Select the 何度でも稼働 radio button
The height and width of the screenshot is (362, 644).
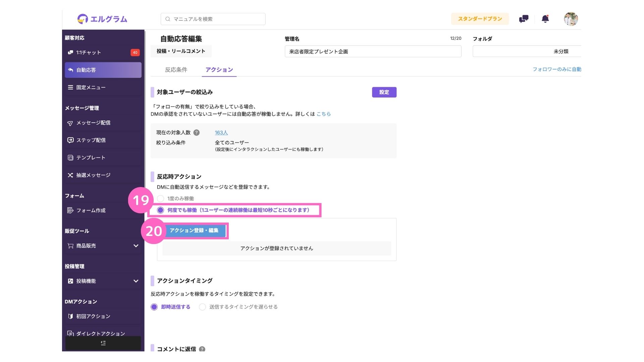[160, 210]
